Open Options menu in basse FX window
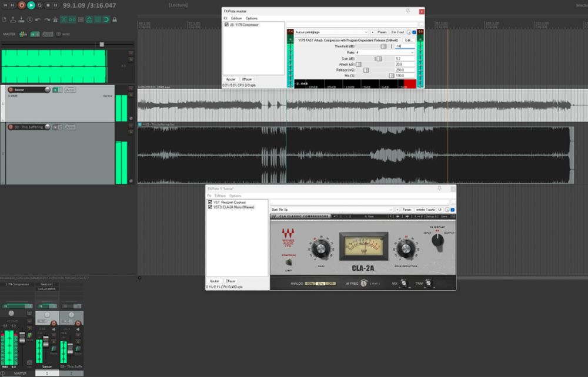Screen dimensions: 588x377 (x=235, y=196)
